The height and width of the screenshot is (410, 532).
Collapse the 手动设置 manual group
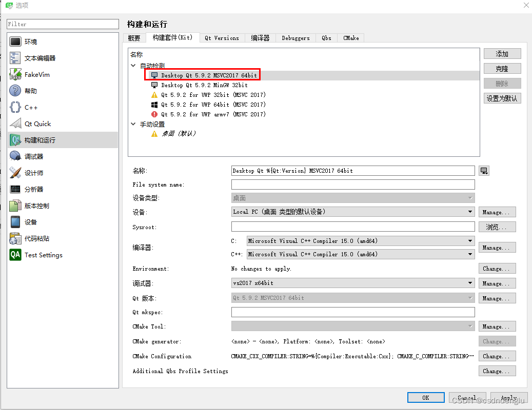[133, 125]
